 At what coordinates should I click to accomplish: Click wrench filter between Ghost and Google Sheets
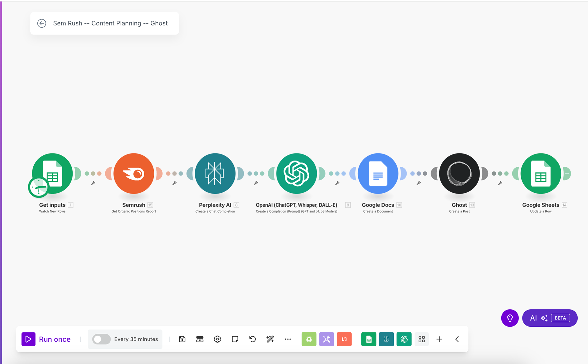(500, 183)
